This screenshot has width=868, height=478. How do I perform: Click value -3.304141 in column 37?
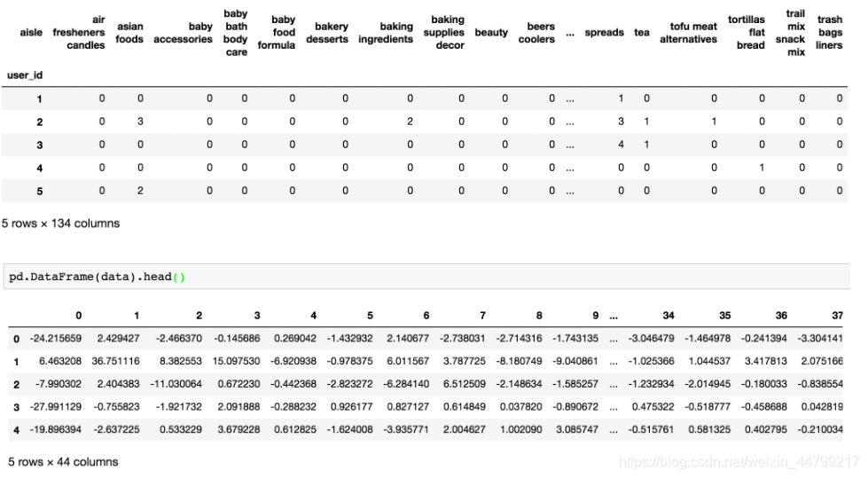coord(820,339)
